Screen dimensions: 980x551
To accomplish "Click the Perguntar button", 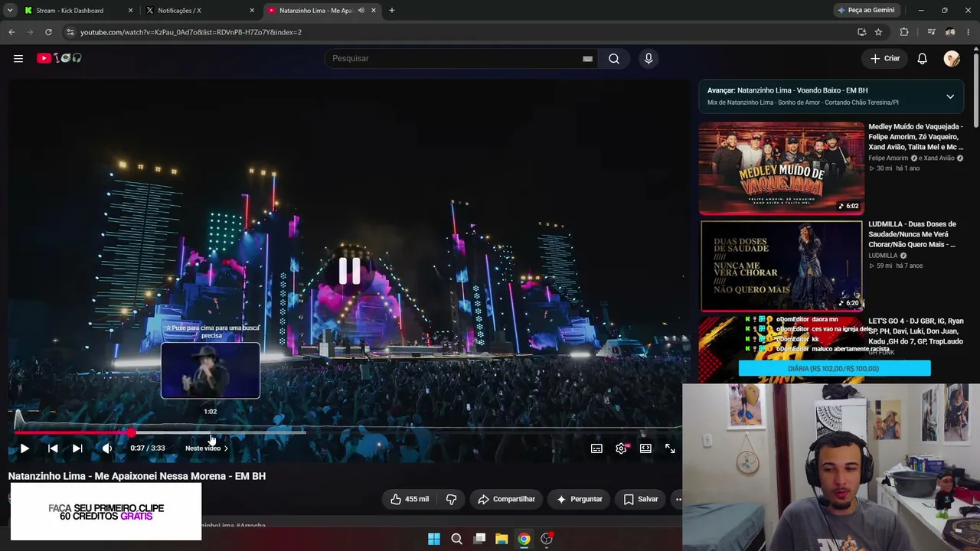I will [x=579, y=499].
